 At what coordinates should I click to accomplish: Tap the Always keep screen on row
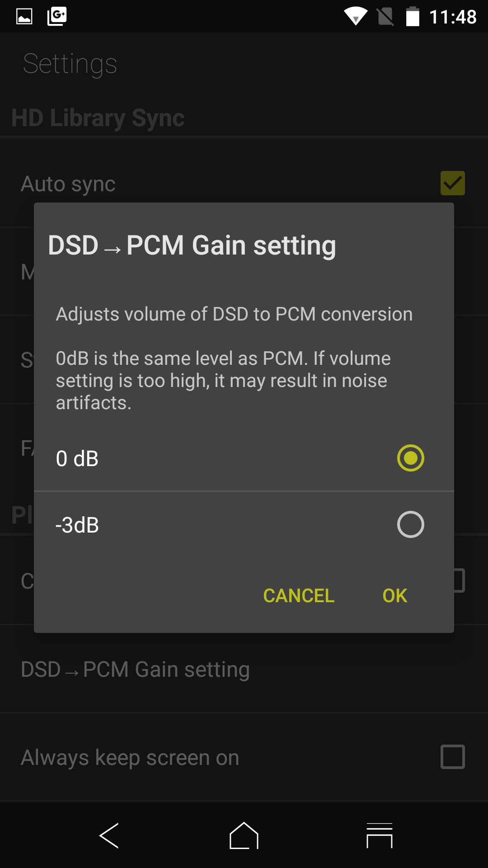click(130, 758)
